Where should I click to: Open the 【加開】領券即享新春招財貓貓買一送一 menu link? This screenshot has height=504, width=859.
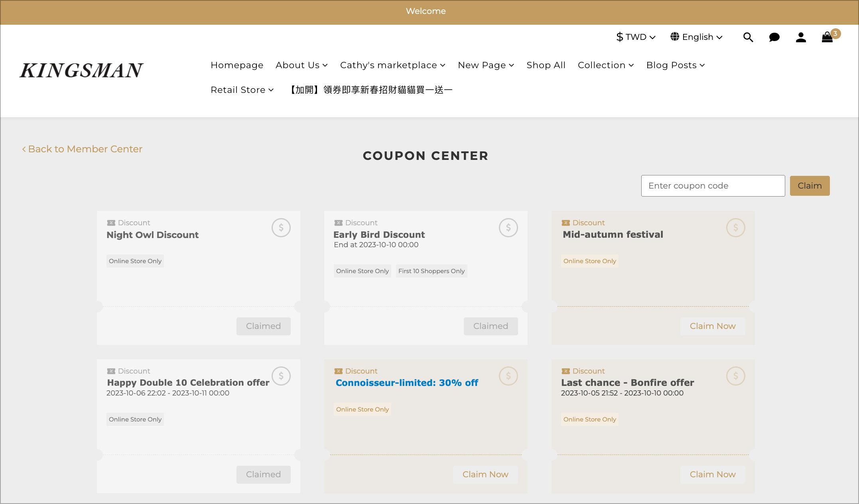point(370,90)
